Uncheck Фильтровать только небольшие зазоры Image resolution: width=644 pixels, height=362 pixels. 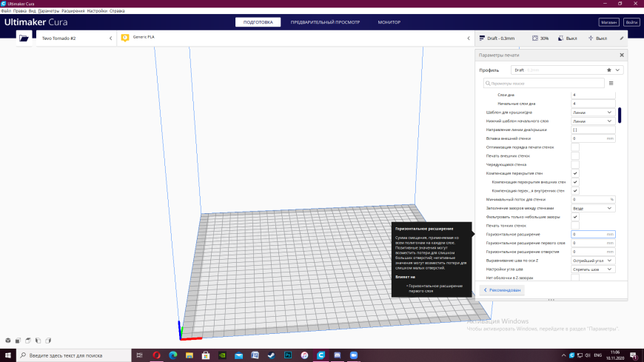(575, 217)
